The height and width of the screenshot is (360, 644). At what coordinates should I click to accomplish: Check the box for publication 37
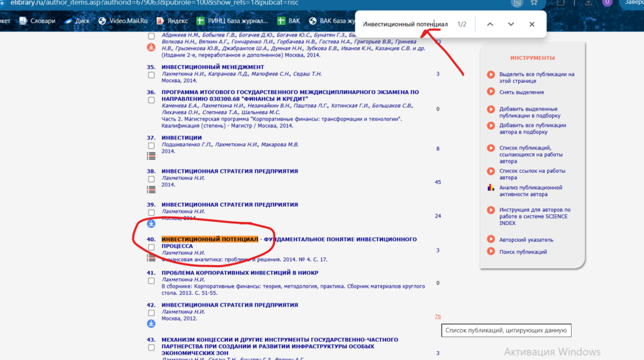click(x=151, y=146)
